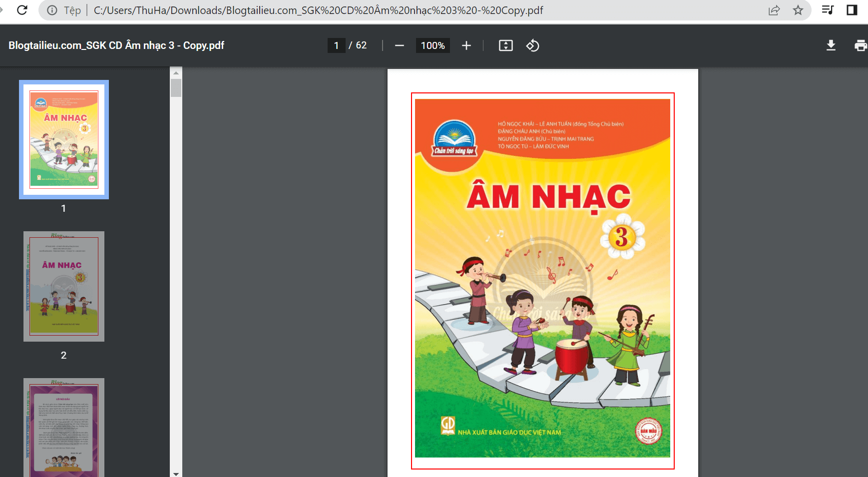Select the page 1 thumbnail
This screenshot has height=477, width=868.
pyautogui.click(x=64, y=139)
